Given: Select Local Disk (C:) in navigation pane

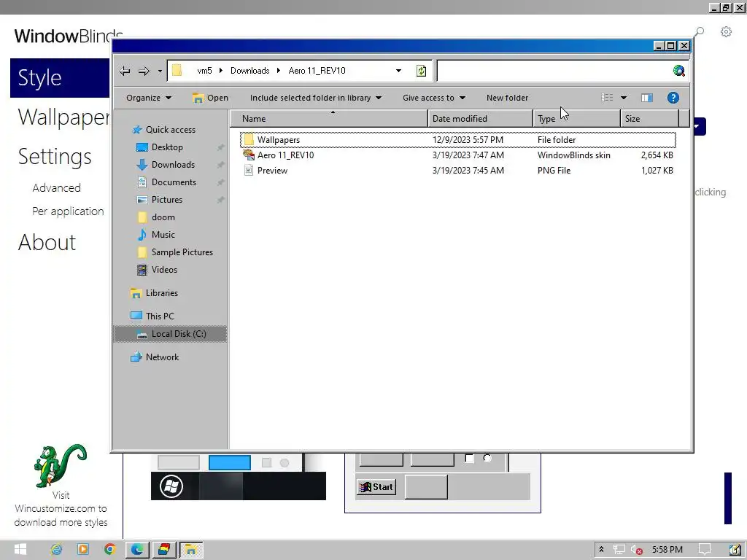Looking at the screenshot, I should coord(170,334).
